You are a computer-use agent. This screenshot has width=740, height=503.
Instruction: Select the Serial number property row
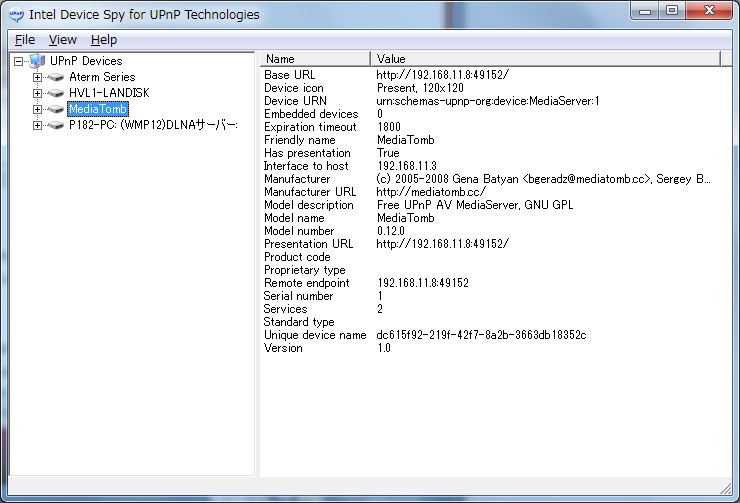pos(491,296)
